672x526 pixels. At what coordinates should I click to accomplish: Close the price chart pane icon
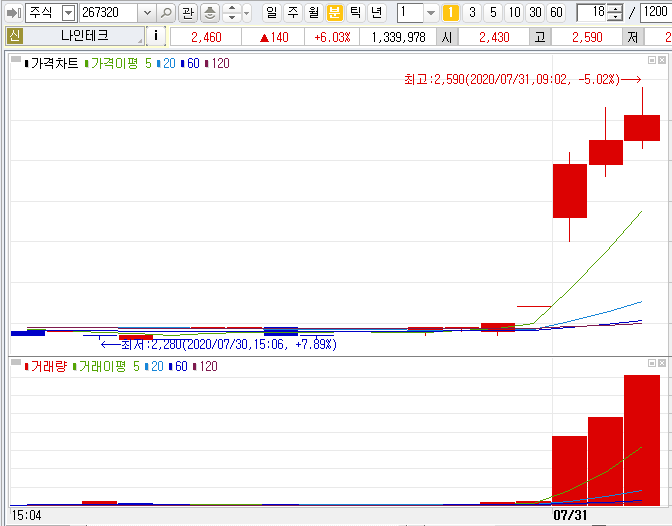pos(662,60)
